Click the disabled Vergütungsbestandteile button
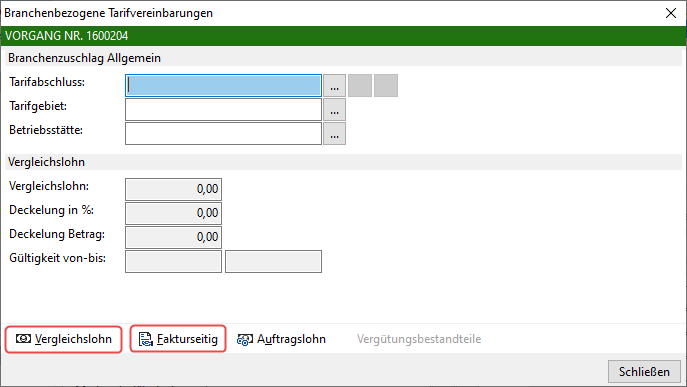This screenshot has width=687, height=387. click(x=419, y=339)
